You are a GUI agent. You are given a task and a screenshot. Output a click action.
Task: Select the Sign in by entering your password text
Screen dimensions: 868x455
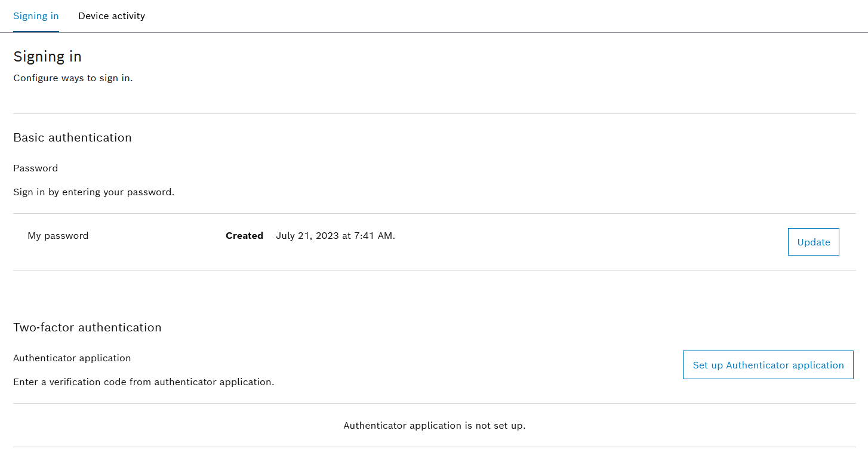tap(94, 192)
